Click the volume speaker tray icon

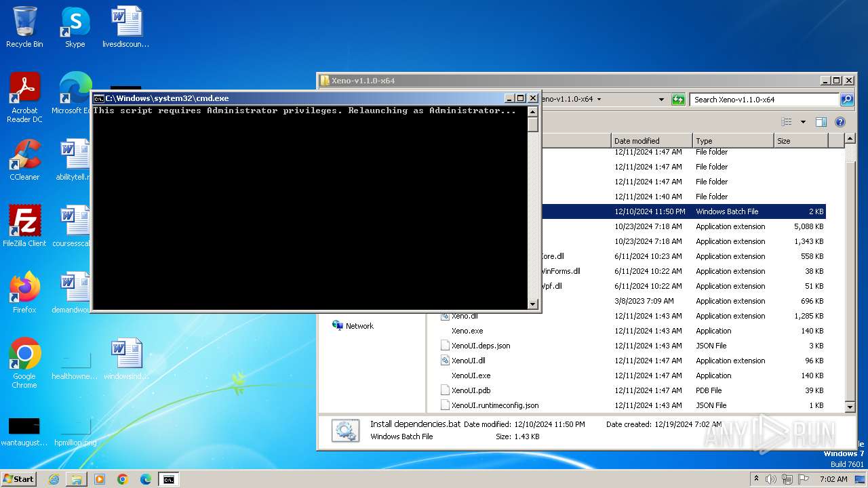tap(771, 479)
